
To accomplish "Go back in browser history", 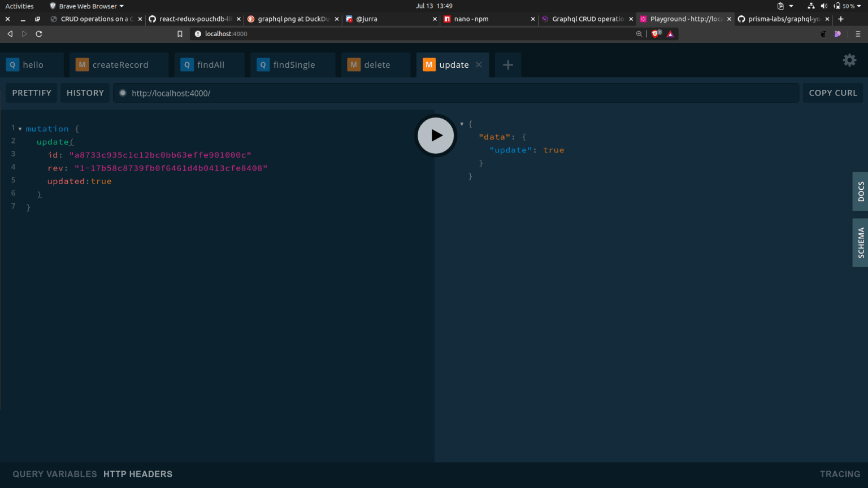I will 10,34.
